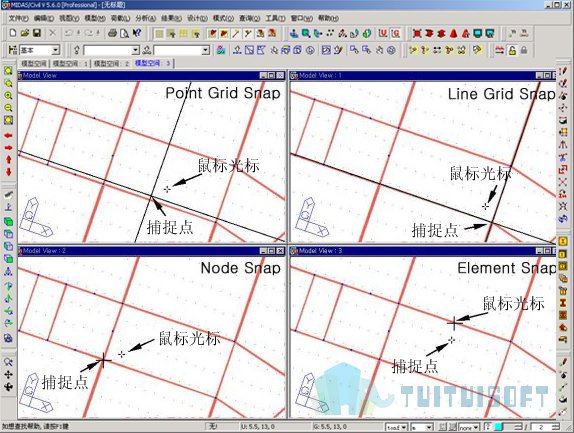Click the UCS 'U' coordinate icon

[383, 33]
